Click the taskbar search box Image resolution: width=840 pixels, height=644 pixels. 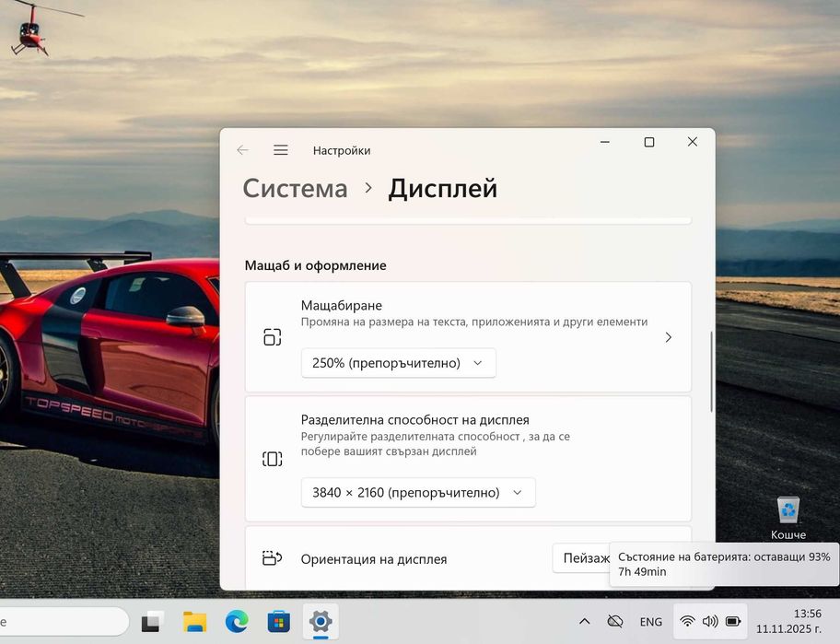pyautogui.click(x=64, y=622)
